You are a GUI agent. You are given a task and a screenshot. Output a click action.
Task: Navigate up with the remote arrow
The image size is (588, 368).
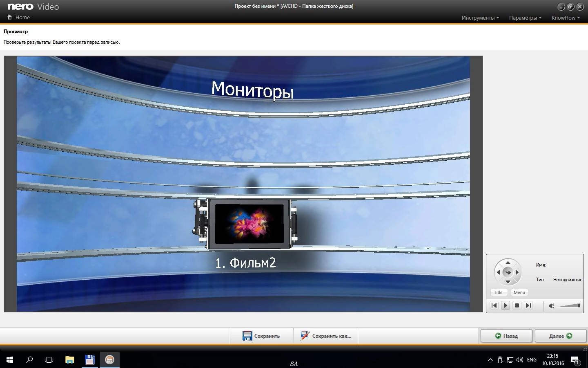[x=508, y=263]
